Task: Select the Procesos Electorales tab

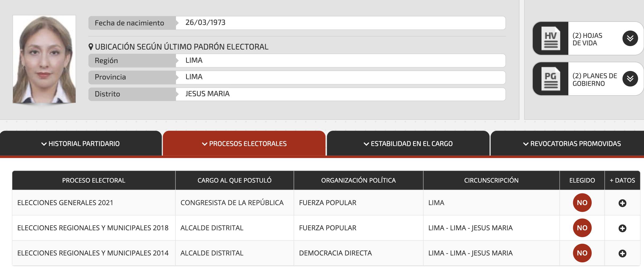Action: click(x=244, y=144)
